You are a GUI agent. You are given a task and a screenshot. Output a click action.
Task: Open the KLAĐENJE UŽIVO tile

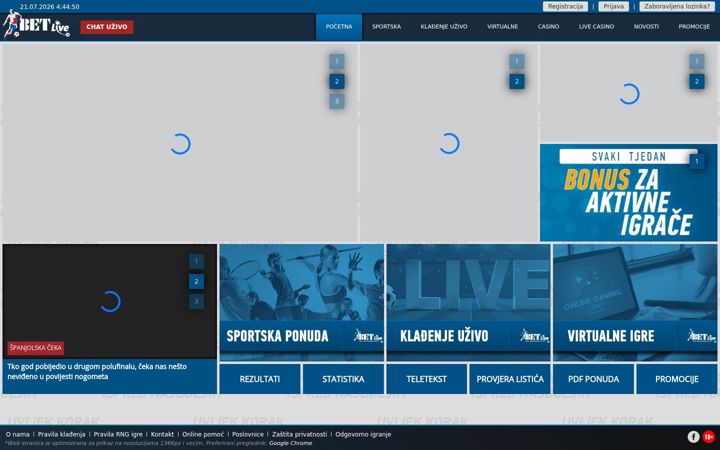click(468, 302)
